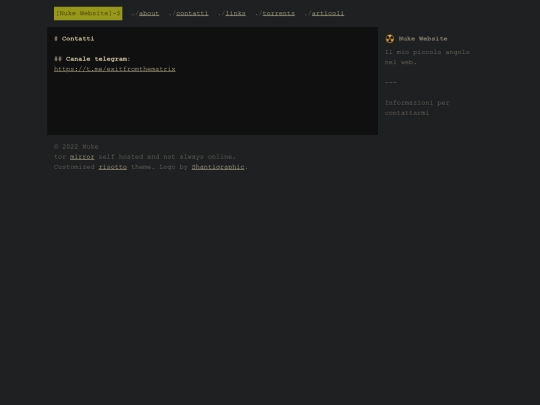Click the © 2022 Nuke footer text
The image size is (540, 405).
click(x=76, y=147)
